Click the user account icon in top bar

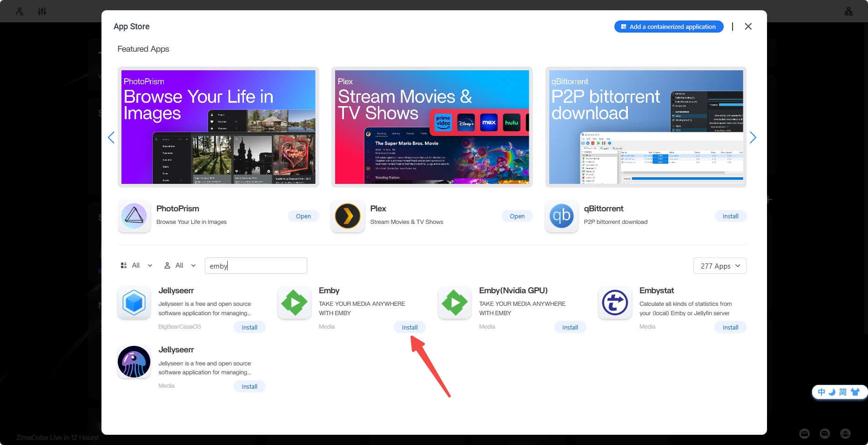coord(20,11)
